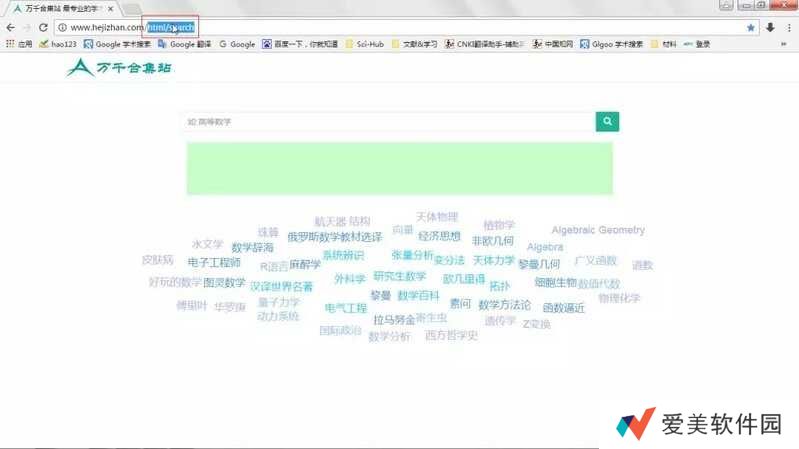Reload the page with refresh icon
This screenshot has width=799, height=449.
pos(43,28)
